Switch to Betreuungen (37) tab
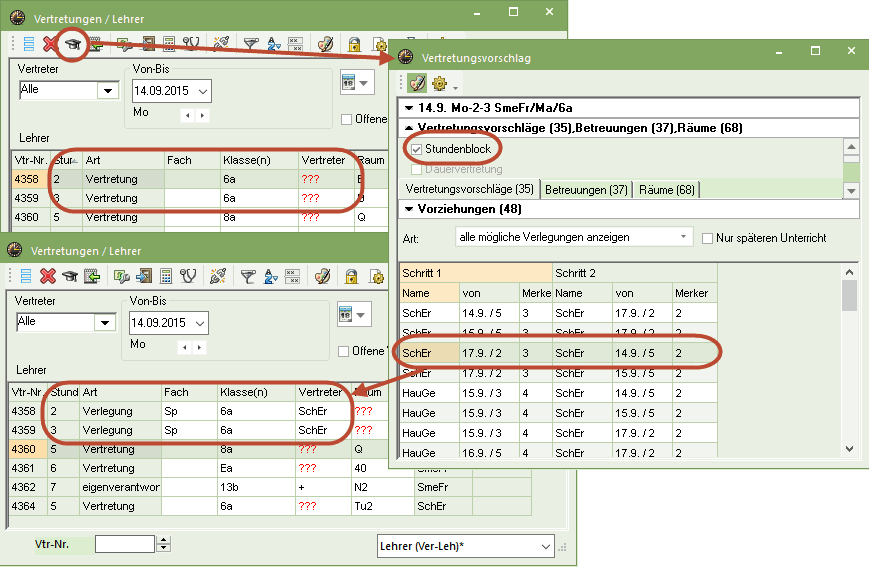869x567 pixels. pyautogui.click(x=586, y=190)
